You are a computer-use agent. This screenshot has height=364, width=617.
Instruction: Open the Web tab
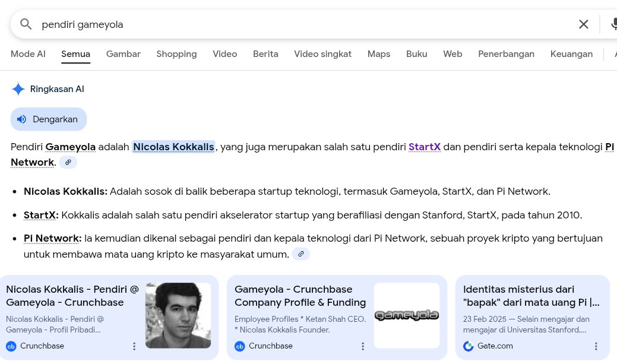(453, 54)
